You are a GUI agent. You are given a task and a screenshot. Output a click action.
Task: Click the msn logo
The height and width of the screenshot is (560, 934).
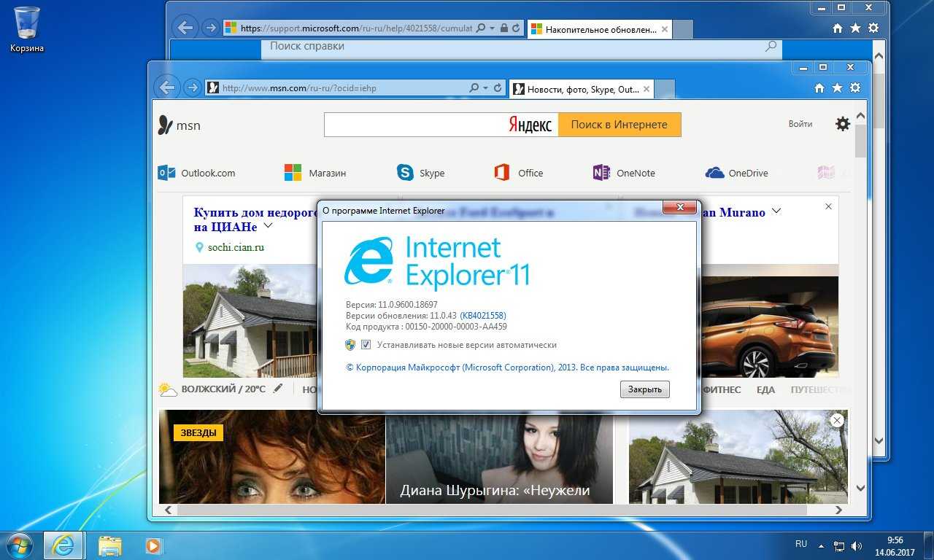point(179,125)
